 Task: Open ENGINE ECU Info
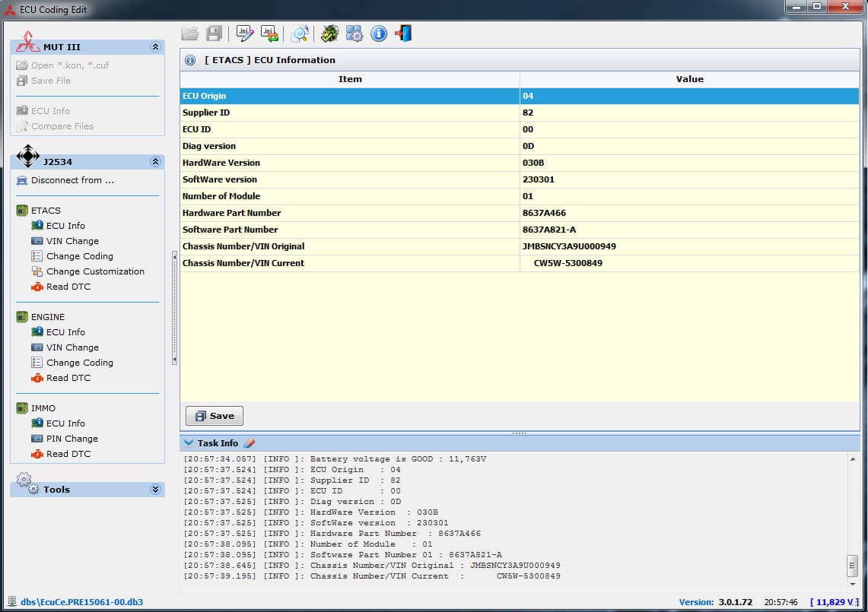click(x=66, y=332)
